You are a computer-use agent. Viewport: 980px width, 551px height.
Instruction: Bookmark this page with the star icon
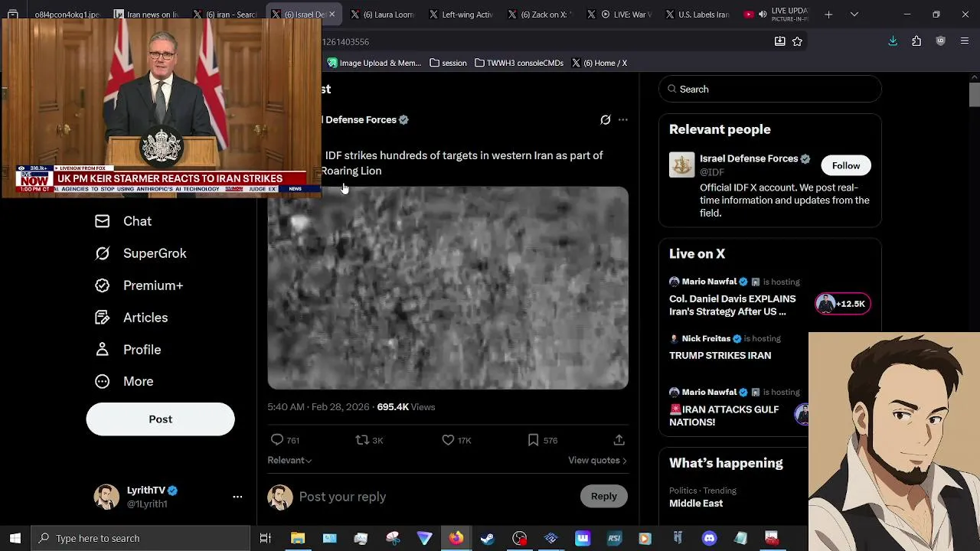797,41
